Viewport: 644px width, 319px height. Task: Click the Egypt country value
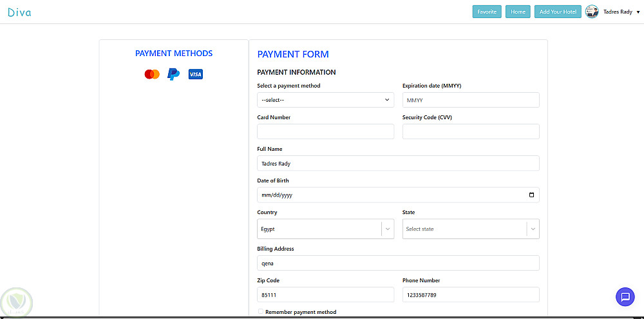[x=268, y=229]
